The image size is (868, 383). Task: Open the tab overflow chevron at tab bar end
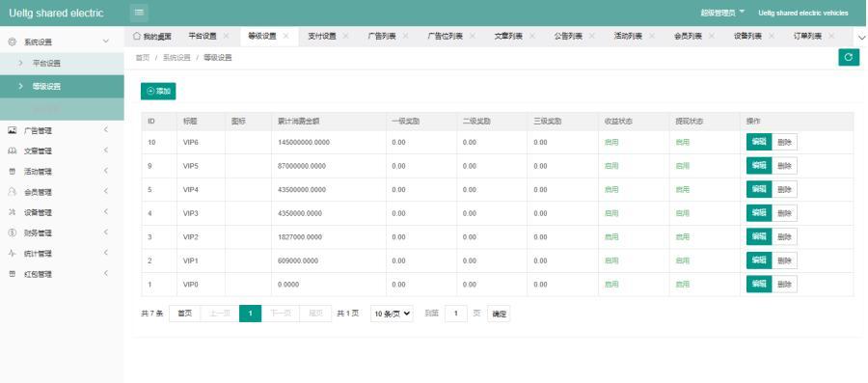(861, 37)
